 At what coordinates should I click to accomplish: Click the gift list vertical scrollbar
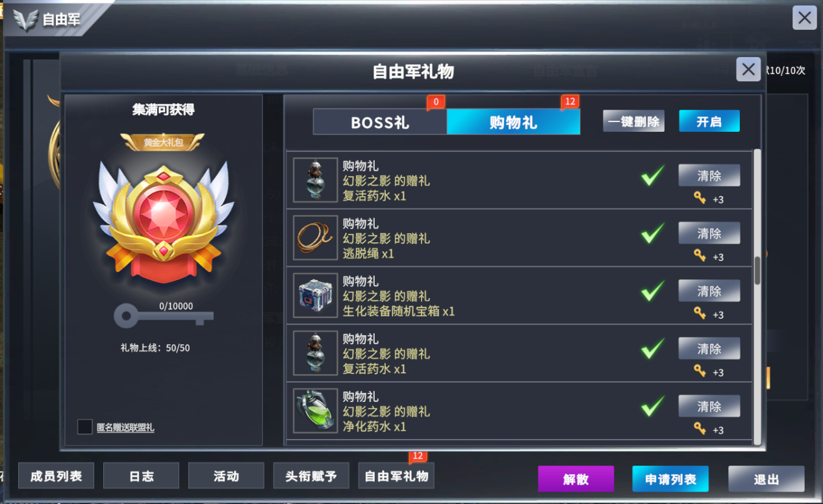click(x=757, y=270)
